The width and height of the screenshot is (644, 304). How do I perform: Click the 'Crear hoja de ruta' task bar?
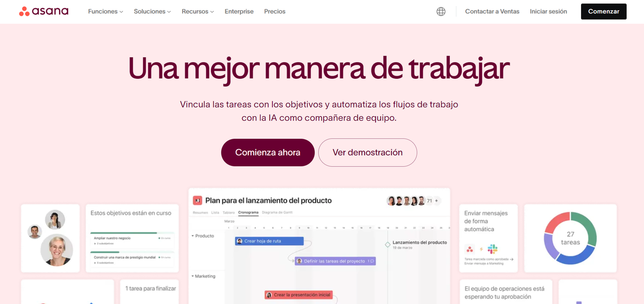point(269,241)
